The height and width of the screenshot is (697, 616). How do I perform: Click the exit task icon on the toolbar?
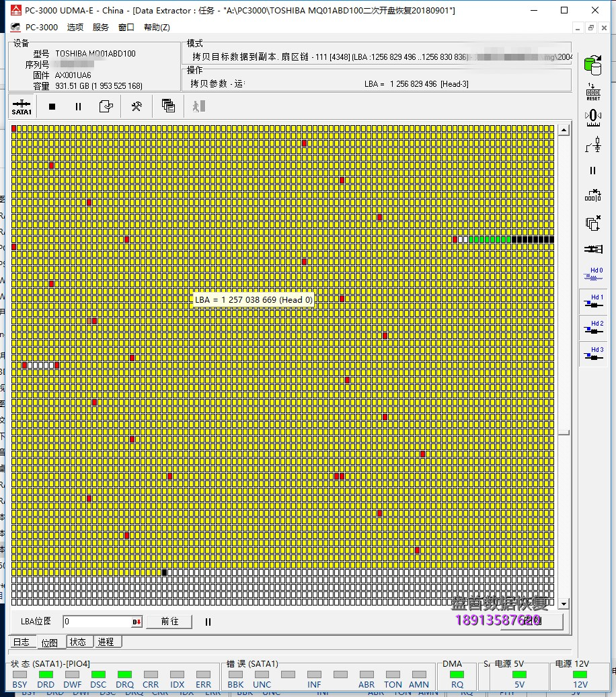197,106
